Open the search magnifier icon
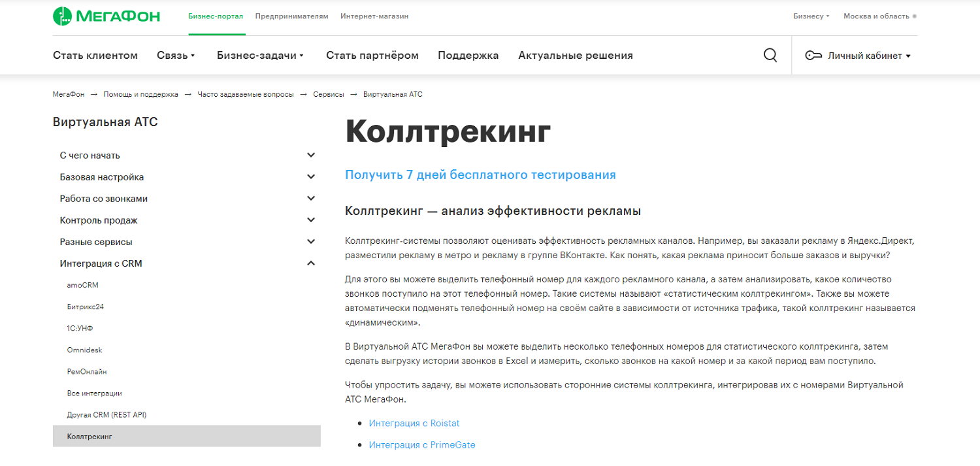 point(770,55)
